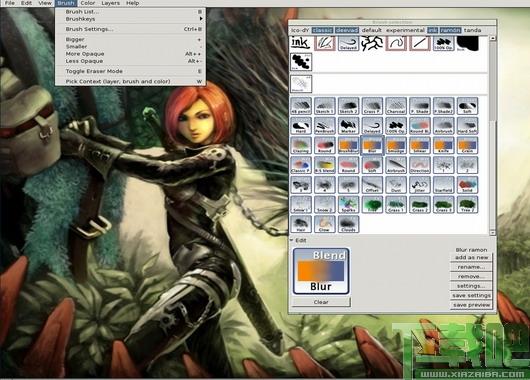Viewport: 530px width, 380px height.
Task: Toggle the classic brush group
Action: pos(322,30)
